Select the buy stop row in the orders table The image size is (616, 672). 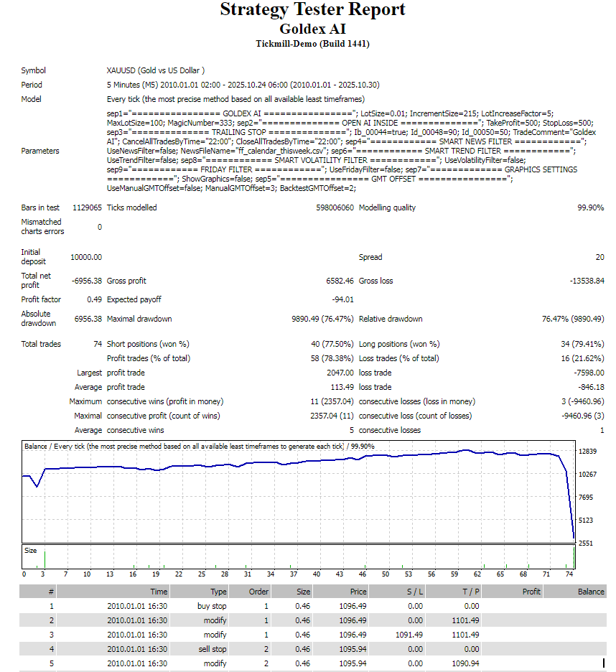point(215,606)
